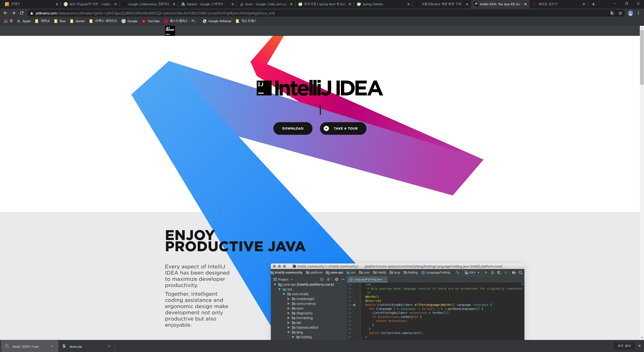Close the downloads bar

pos(639,346)
